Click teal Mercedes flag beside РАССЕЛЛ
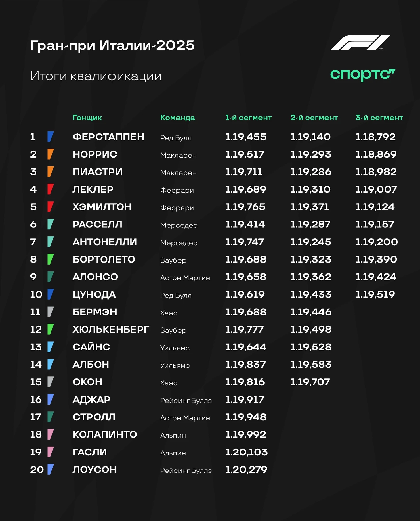 click(x=51, y=224)
